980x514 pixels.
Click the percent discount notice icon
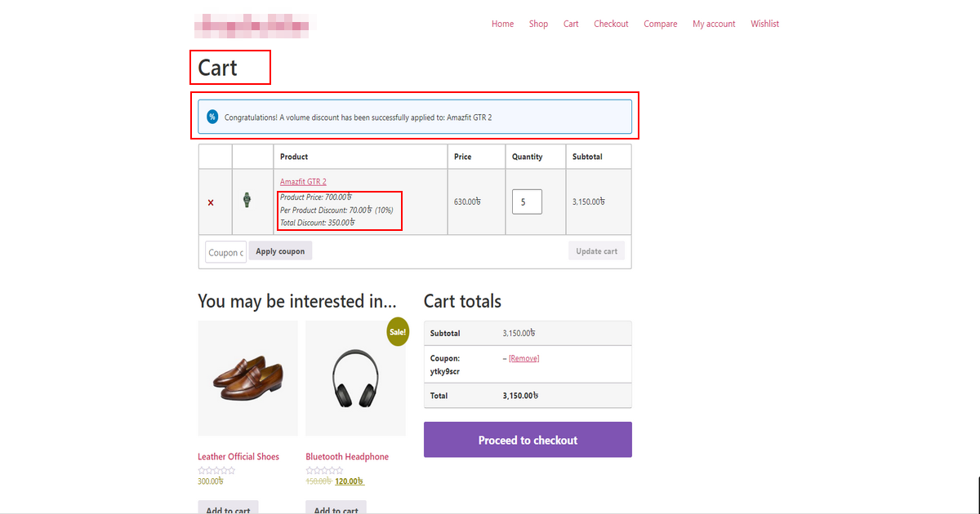212,117
